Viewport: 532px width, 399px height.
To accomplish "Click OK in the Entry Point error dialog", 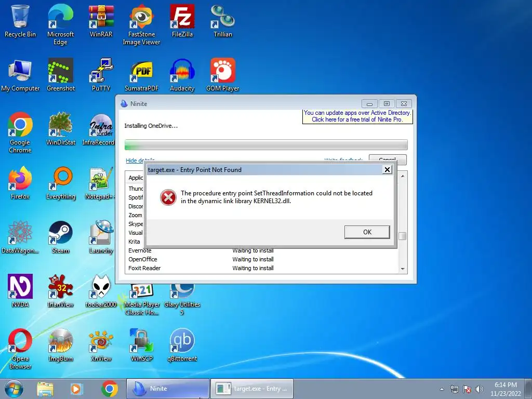I will pos(367,232).
